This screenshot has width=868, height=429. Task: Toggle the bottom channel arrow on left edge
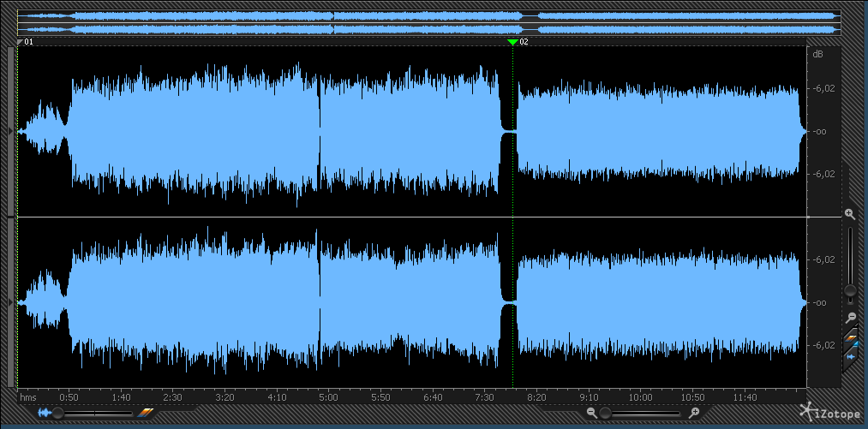pos(10,302)
